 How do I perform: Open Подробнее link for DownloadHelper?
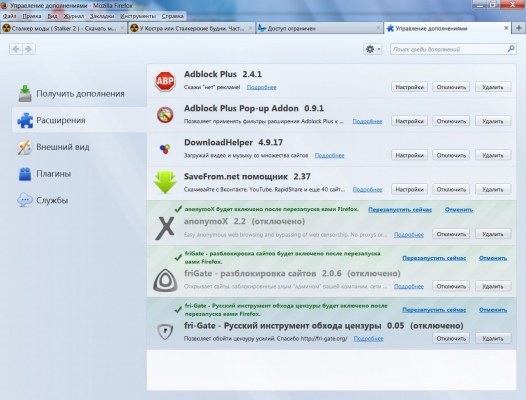click(329, 155)
